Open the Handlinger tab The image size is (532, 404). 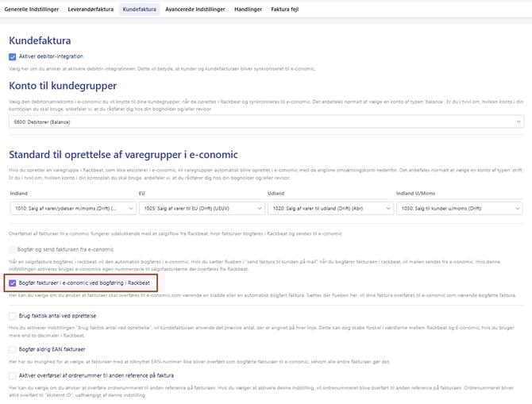click(253, 10)
